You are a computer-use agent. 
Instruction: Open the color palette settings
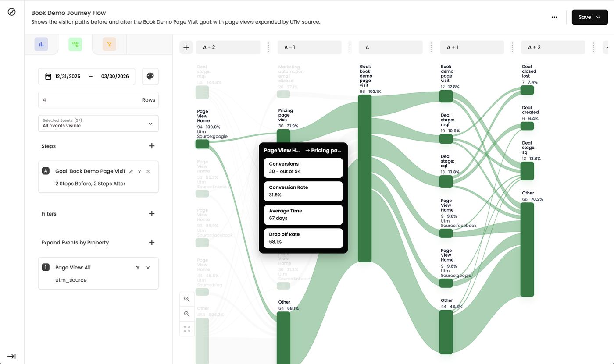pos(150,76)
